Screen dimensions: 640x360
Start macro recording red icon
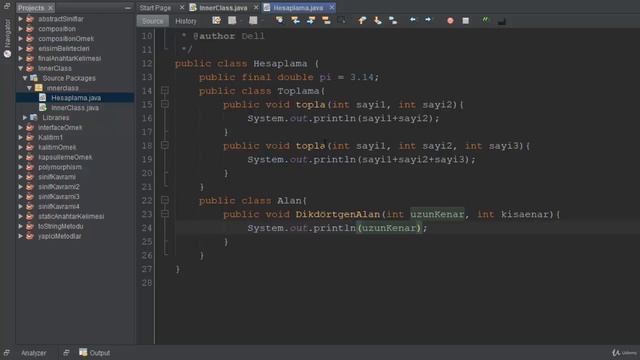(x=450, y=20)
